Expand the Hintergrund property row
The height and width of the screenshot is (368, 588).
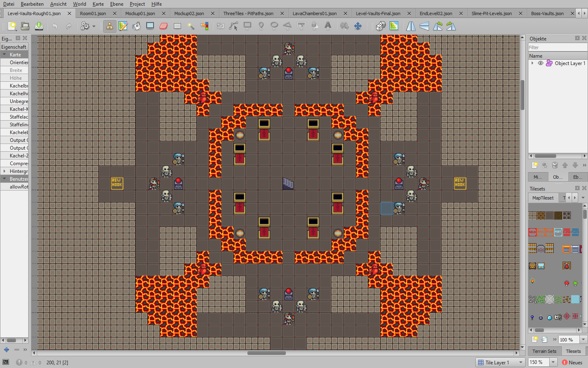[x=4, y=171]
